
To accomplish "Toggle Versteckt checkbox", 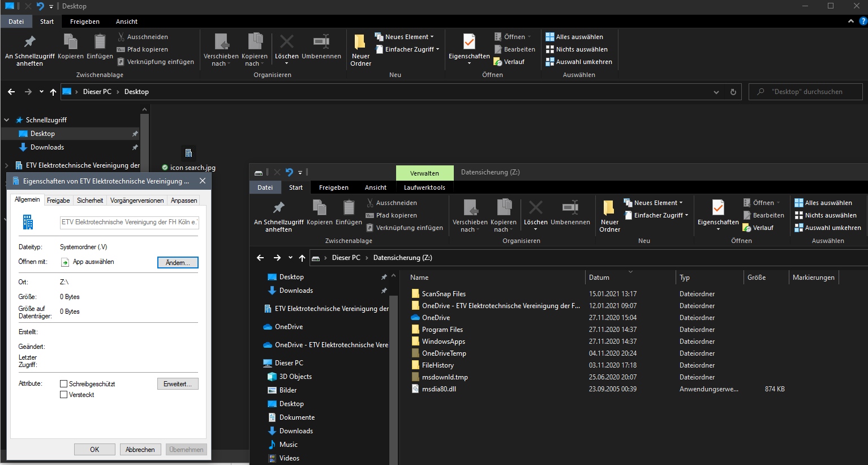I will 64,395.
